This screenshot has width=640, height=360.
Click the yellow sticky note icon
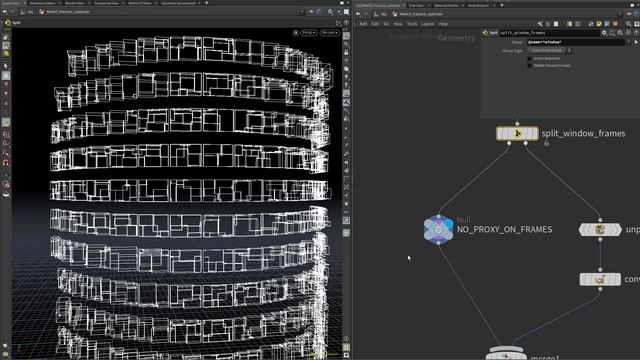(599, 24)
